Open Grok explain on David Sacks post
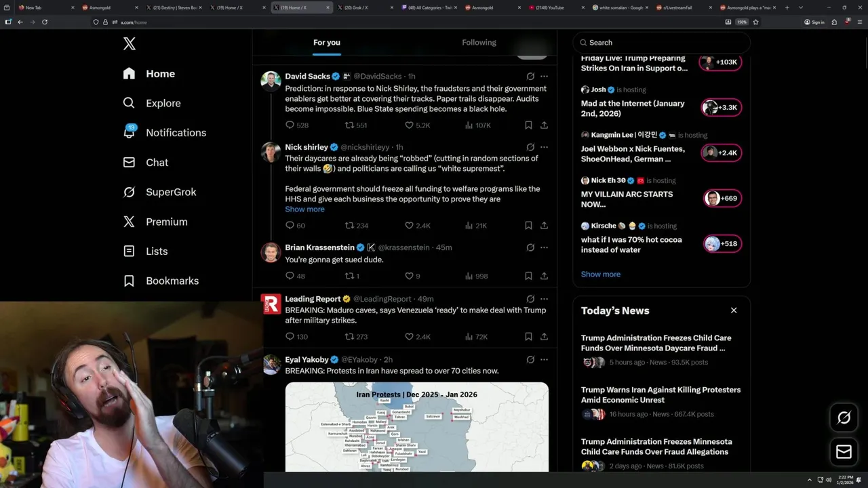Screen dimensions: 868x488 click(530, 77)
